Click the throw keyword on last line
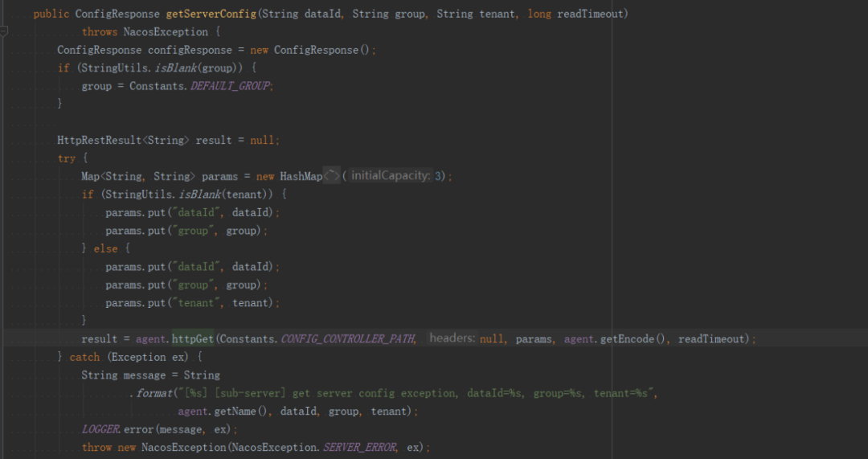The height and width of the screenshot is (459, 868). pyautogui.click(x=97, y=447)
